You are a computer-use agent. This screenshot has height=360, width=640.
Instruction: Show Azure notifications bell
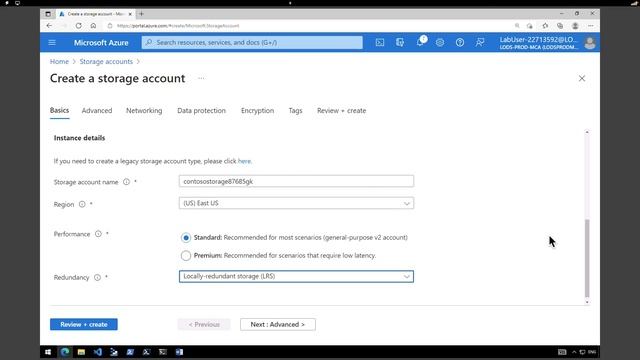point(420,42)
